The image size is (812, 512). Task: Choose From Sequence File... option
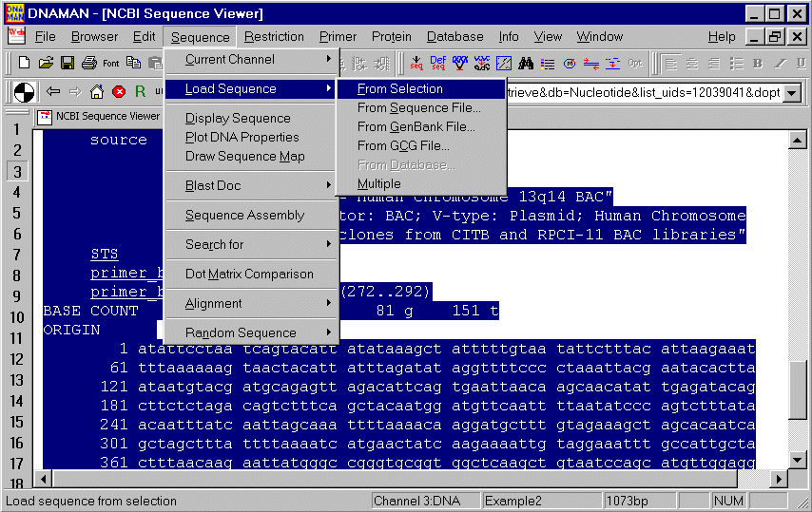421,107
